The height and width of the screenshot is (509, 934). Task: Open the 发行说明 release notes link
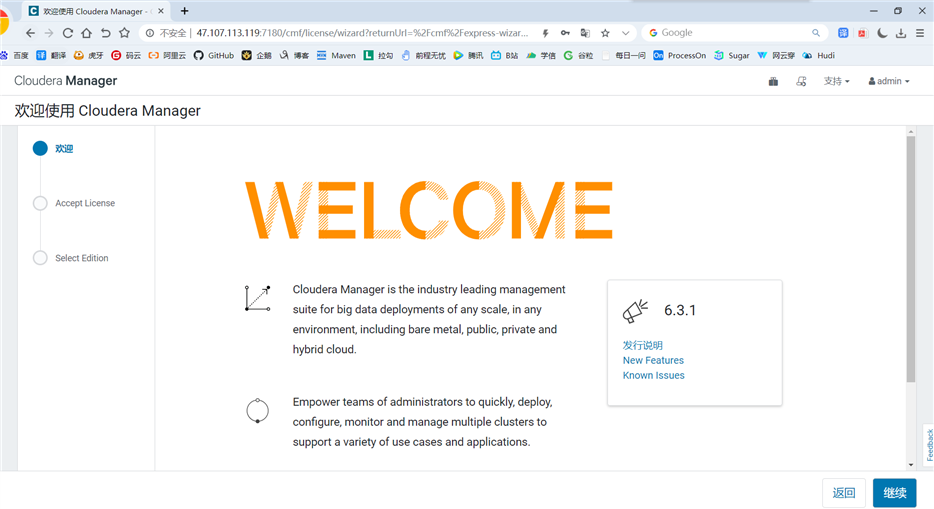pos(643,345)
